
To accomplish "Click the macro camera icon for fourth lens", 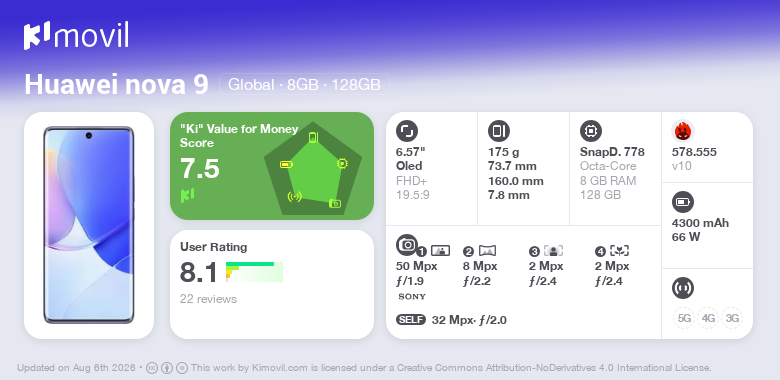I will coord(619,251).
